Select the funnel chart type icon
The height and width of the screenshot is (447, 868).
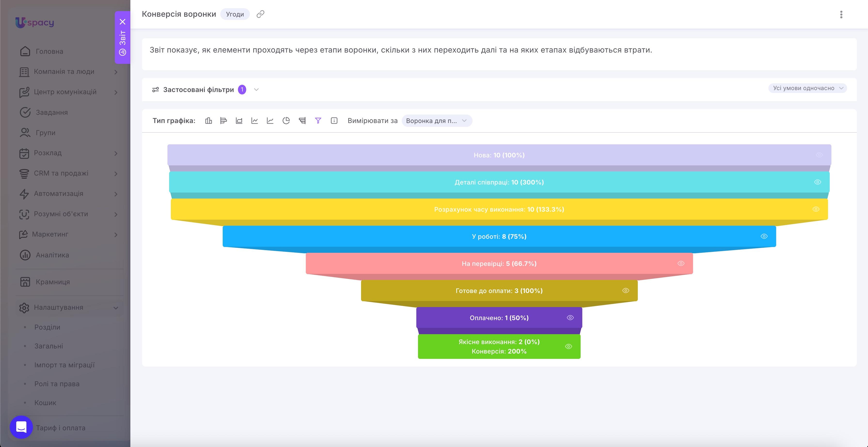coord(318,121)
